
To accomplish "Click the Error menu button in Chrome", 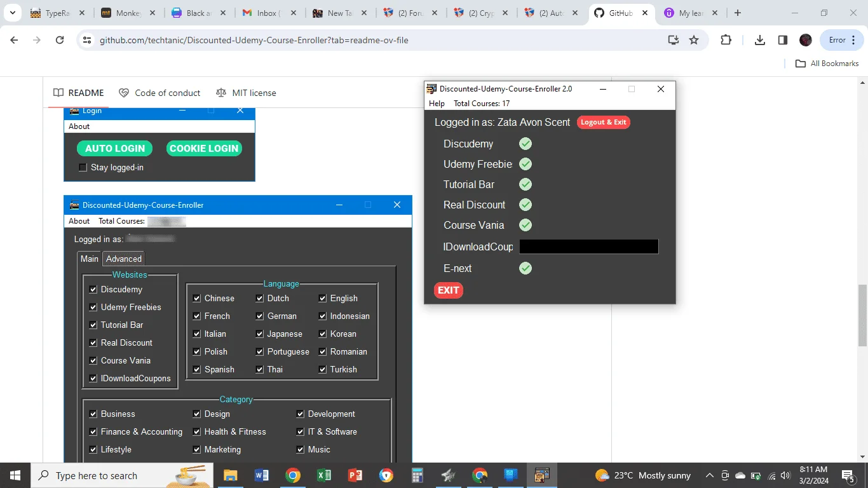I will (842, 40).
